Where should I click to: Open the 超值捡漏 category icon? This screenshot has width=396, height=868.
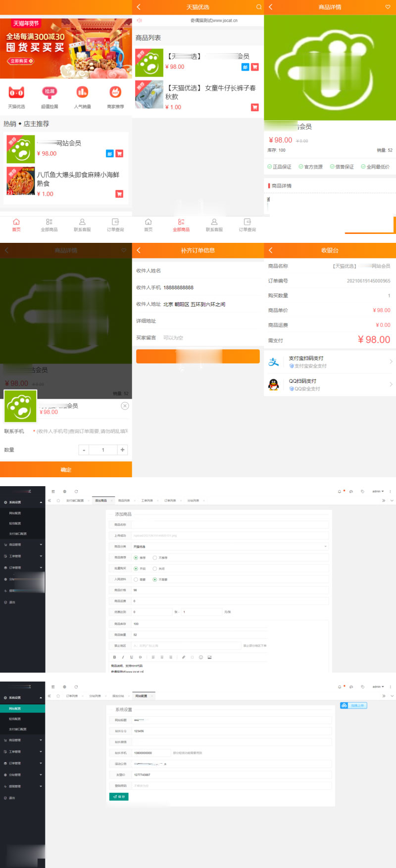point(49,92)
